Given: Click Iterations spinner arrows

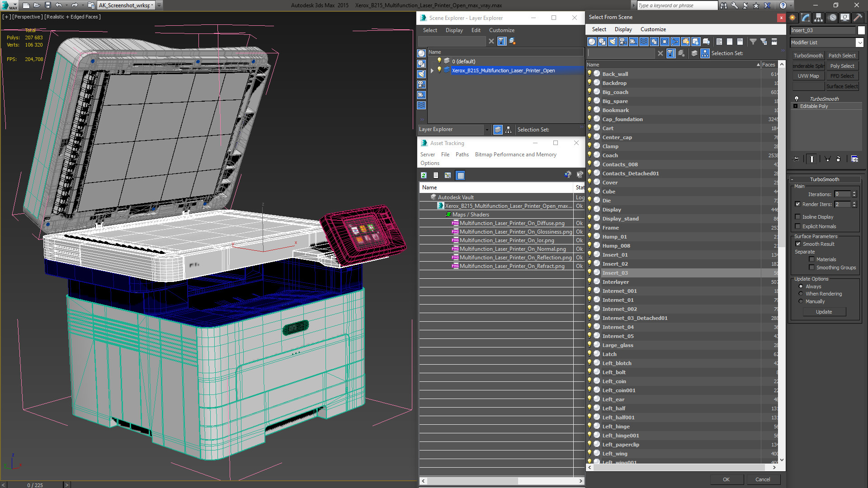Looking at the screenshot, I should pyautogui.click(x=854, y=194).
